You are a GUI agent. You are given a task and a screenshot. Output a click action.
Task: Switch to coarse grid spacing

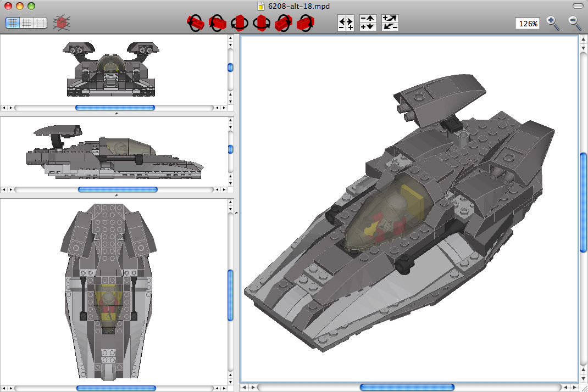[x=39, y=23]
